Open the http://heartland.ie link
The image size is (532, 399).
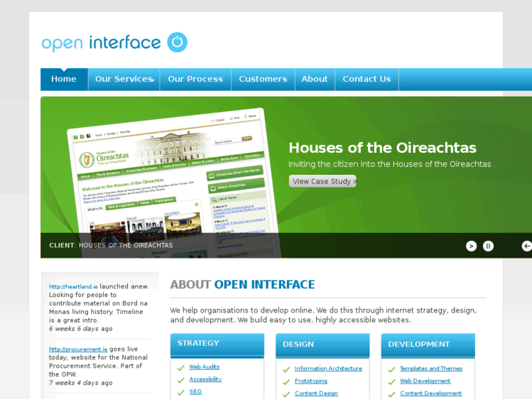coord(73,286)
